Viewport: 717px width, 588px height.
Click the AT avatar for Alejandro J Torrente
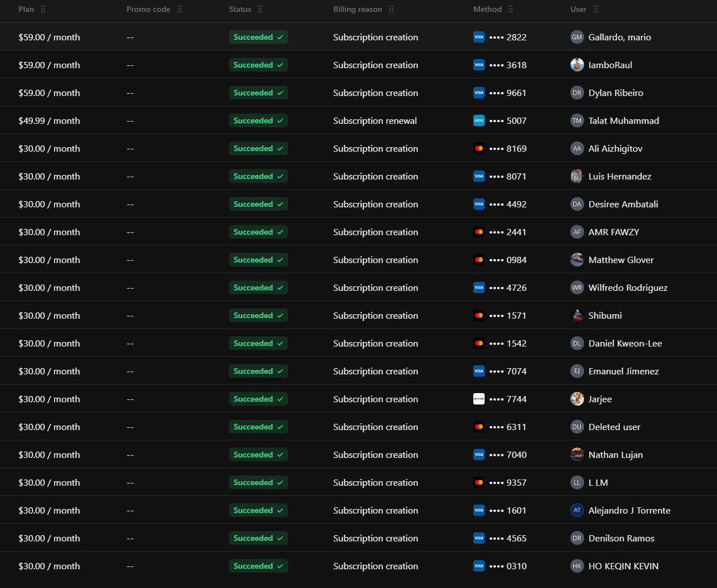(577, 510)
